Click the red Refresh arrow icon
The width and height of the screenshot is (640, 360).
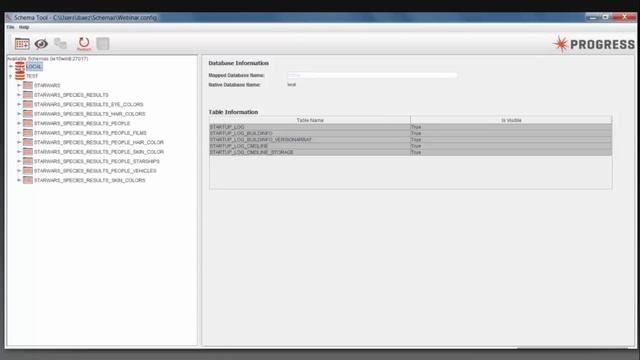tap(84, 43)
